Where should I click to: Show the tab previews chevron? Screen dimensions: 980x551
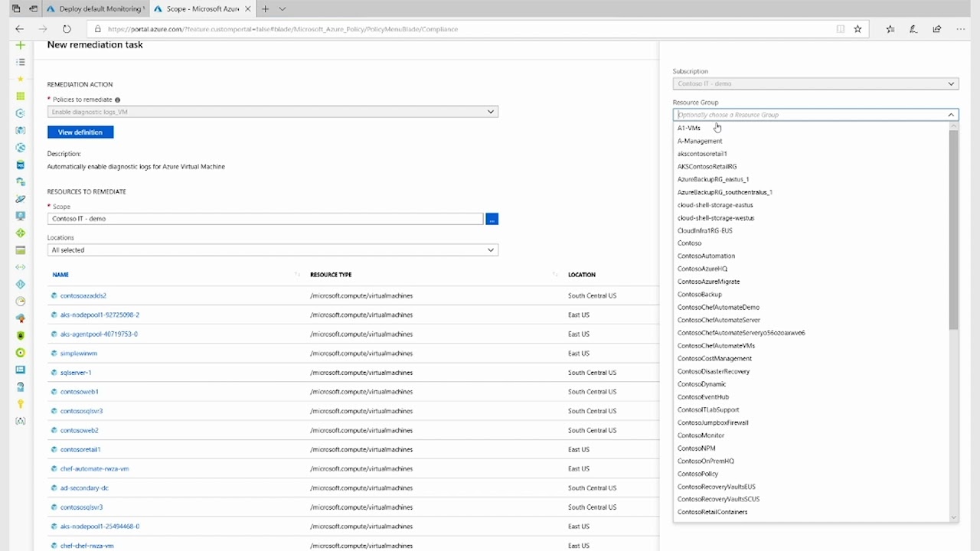[x=282, y=9]
